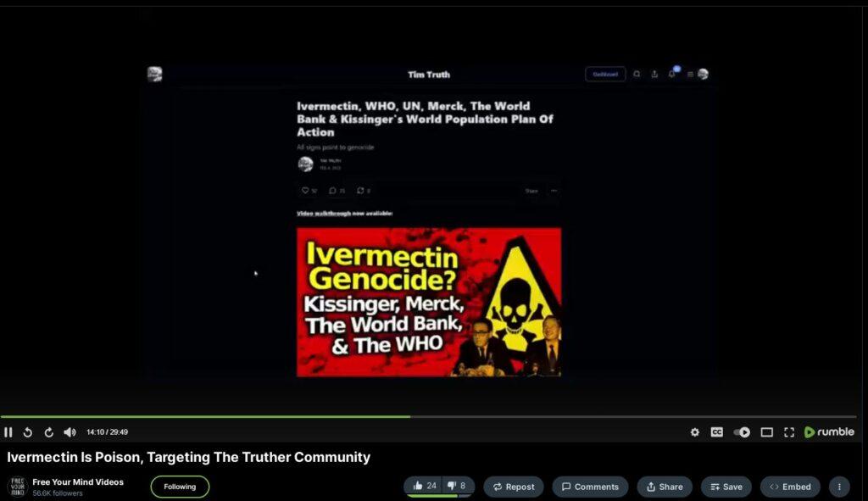Click the Free Your Mind channel avatar
The width and height of the screenshot is (868, 501).
[x=18, y=486]
